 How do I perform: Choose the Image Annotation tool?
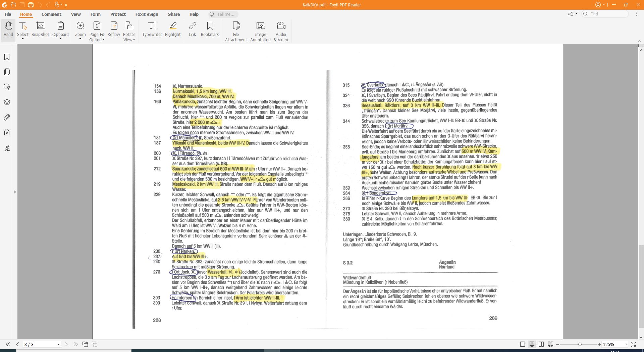260,32
